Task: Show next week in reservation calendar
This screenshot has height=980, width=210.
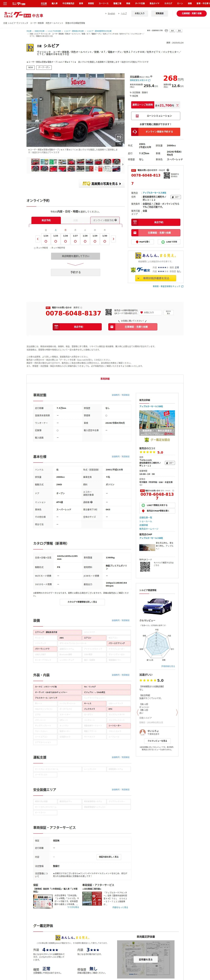Action: 113,239
